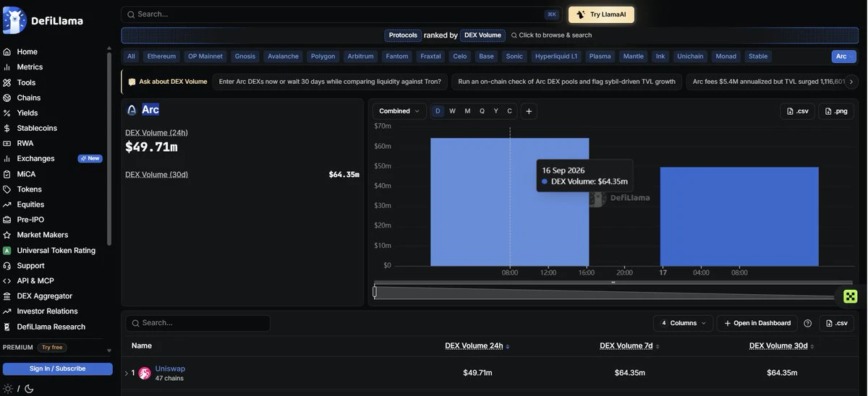Open the Columns dropdown
Image resolution: width=868 pixels, height=396 pixels.
click(x=683, y=323)
